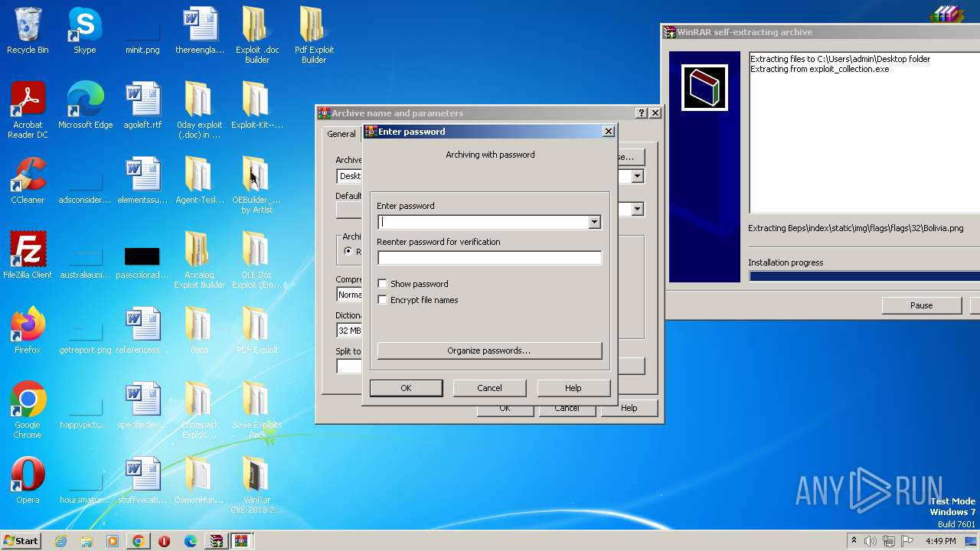
Task: Click the Start button
Action: [21, 541]
